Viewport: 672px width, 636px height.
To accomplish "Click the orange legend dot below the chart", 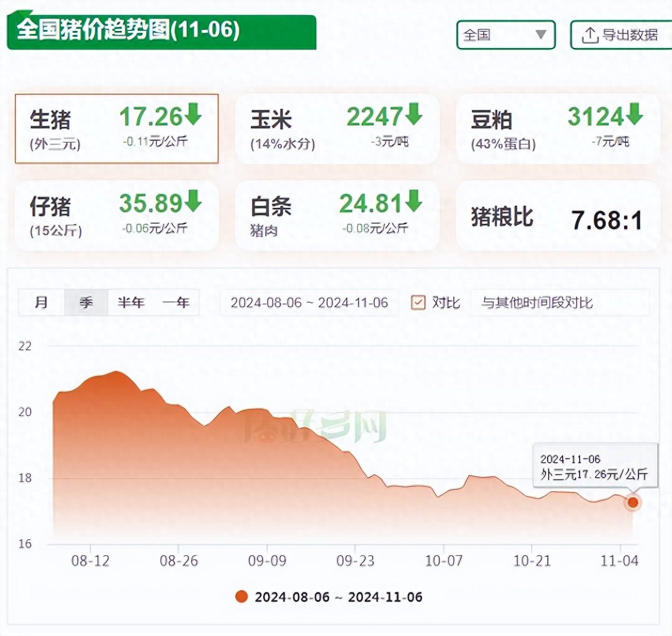I will (x=242, y=597).
